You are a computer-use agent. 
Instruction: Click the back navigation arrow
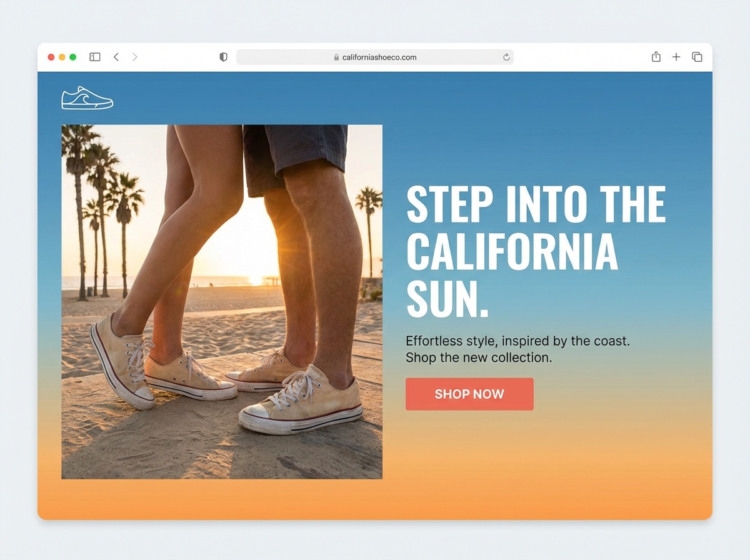(116, 57)
